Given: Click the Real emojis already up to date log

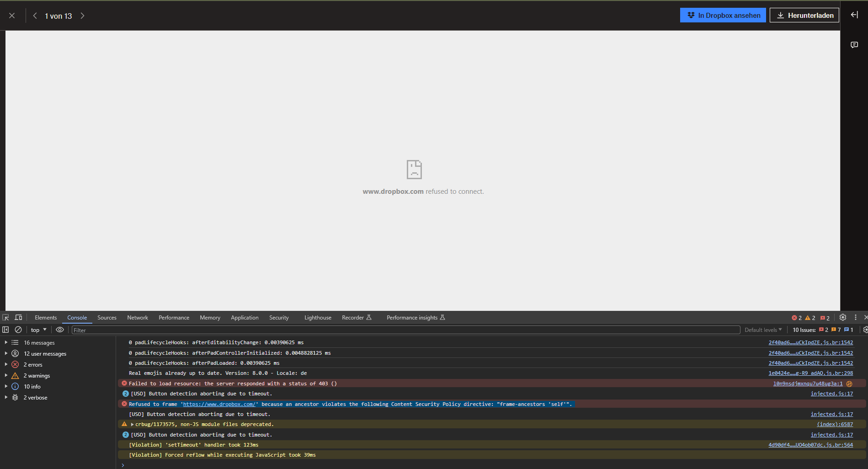Looking at the screenshot, I should click(218, 373).
